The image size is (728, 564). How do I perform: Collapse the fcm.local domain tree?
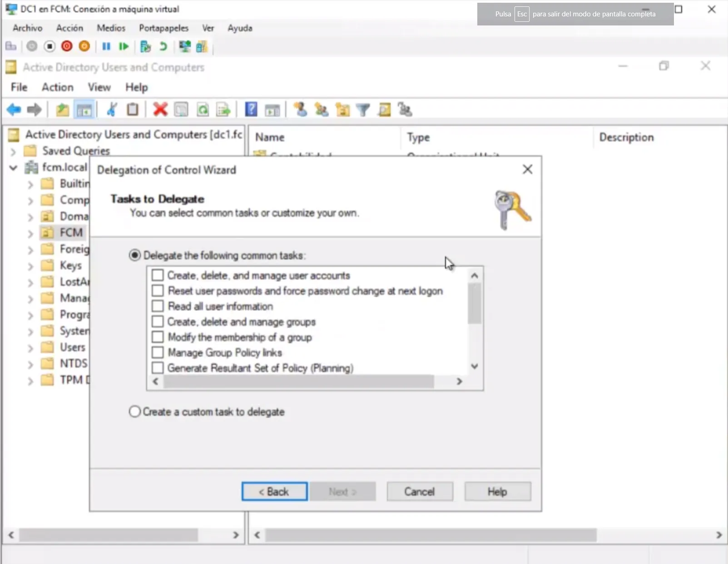(13, 168)
